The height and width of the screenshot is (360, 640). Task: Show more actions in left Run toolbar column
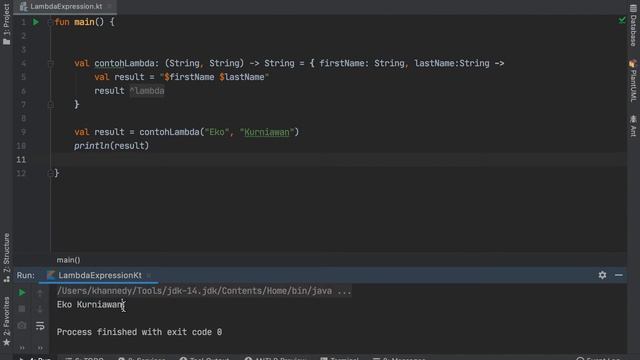coord(22,348)
